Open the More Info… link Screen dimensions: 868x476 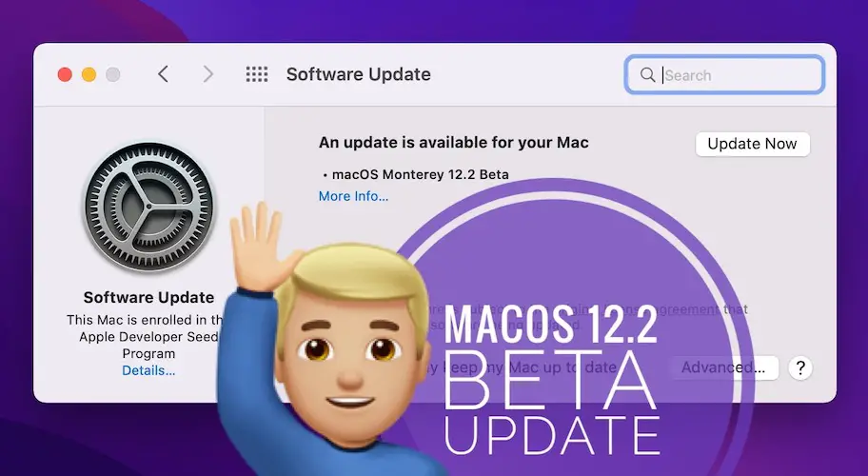point(353,196)
